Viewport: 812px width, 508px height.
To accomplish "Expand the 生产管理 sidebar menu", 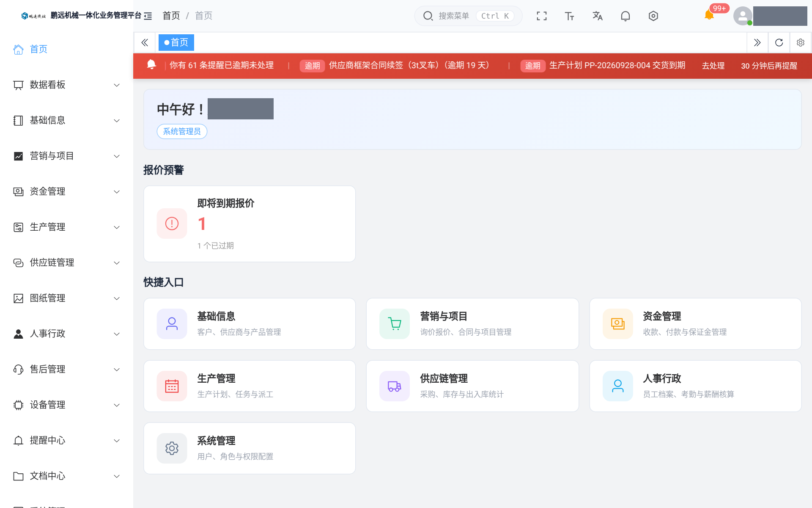I will (x=66, y=227).
